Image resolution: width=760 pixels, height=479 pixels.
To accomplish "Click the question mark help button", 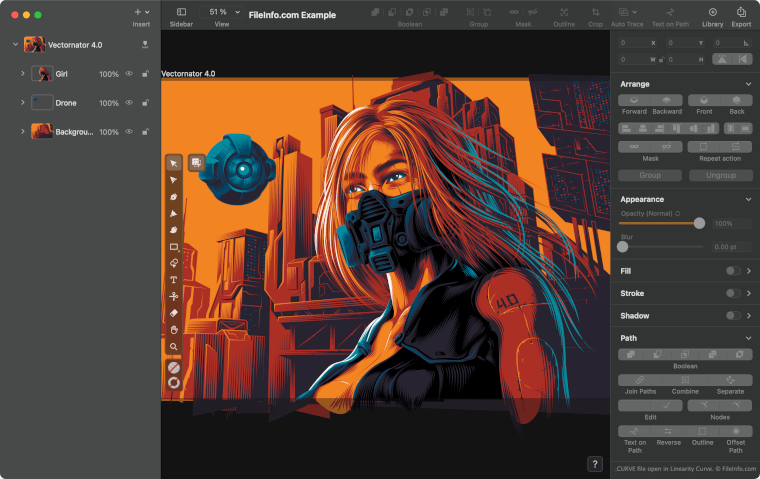I will click(595, 464).
